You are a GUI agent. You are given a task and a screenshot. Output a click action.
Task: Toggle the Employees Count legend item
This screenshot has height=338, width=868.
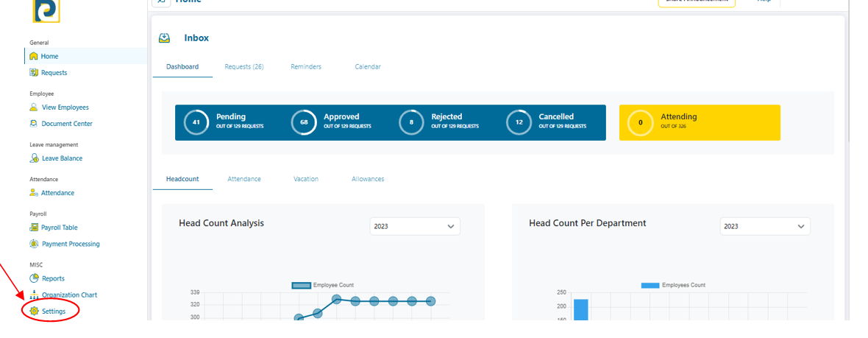click(673, 286)
